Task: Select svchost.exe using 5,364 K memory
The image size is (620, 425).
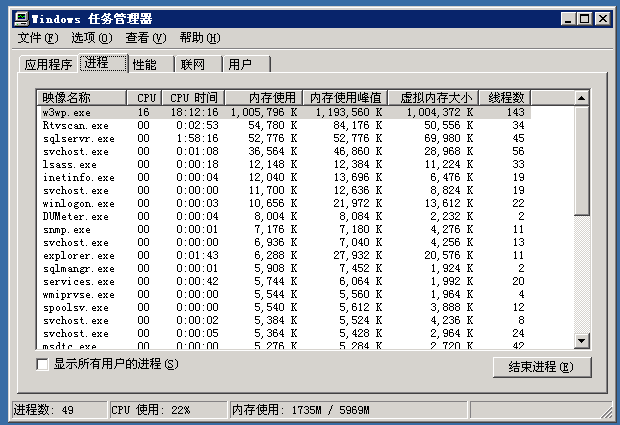Action: (284, 334)
